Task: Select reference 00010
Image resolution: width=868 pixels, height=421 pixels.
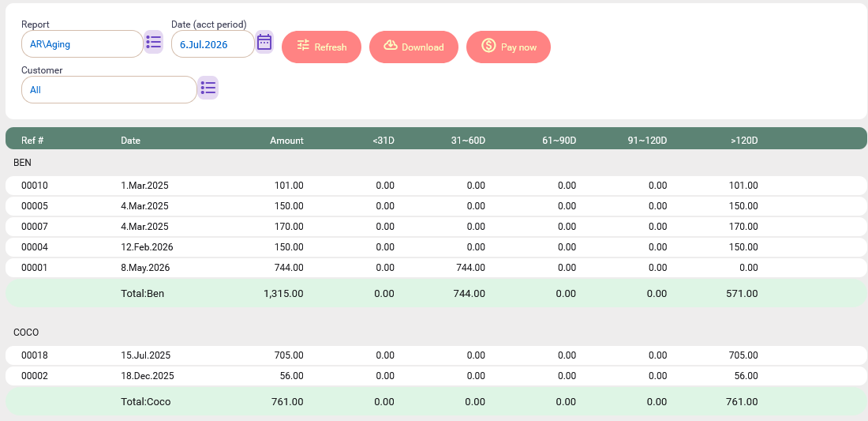Action: (x=35, y=186)
